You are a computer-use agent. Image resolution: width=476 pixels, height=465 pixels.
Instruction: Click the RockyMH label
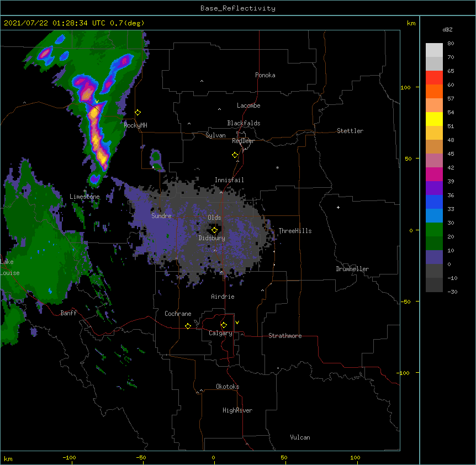[135, 125]
